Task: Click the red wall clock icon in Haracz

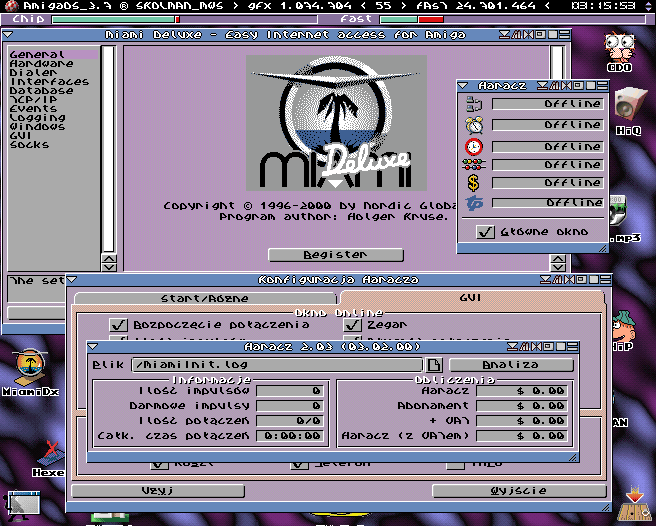Action: pyautogui.click(x=474, y=146)
